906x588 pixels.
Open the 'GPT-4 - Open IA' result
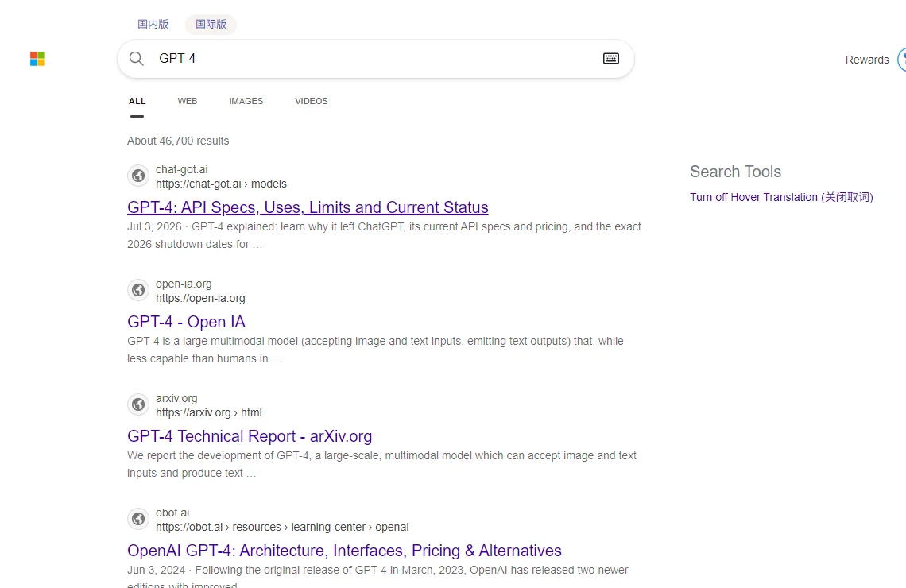tap(186, 322)
